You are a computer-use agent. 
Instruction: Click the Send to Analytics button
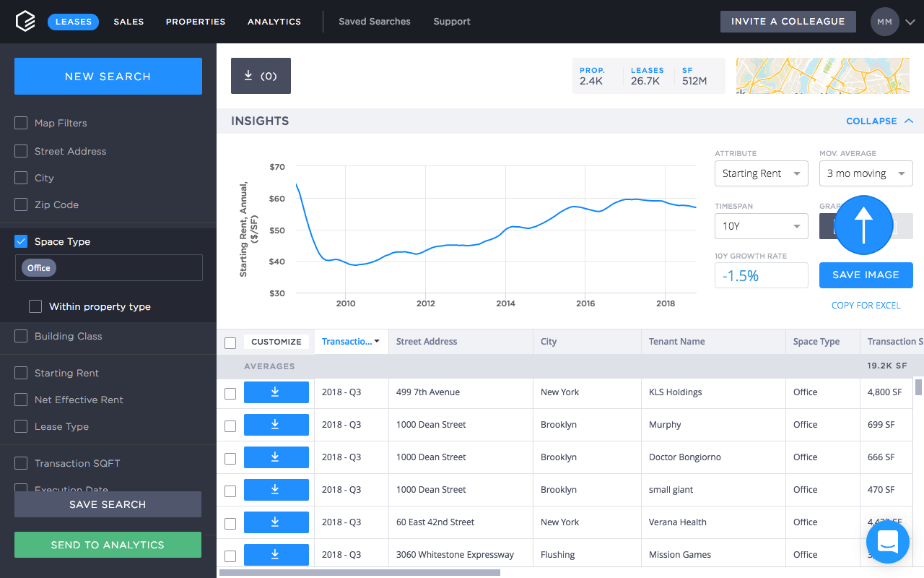point(108,545)
